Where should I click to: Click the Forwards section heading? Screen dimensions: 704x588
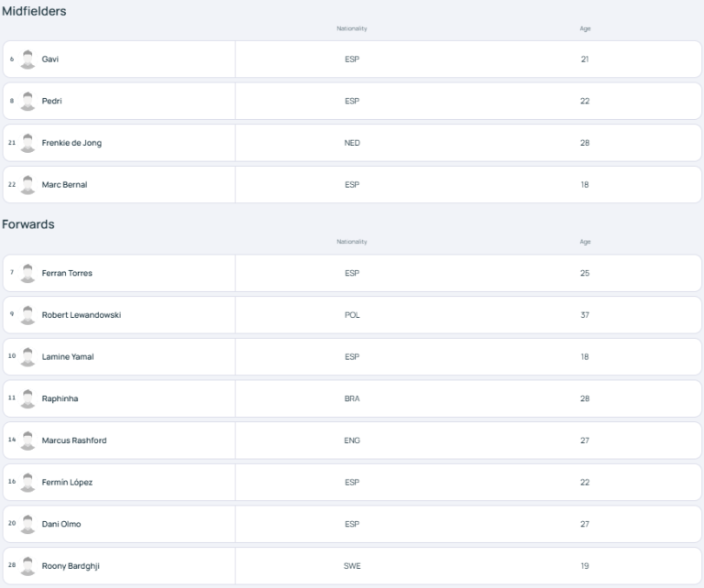coord(28,224)
